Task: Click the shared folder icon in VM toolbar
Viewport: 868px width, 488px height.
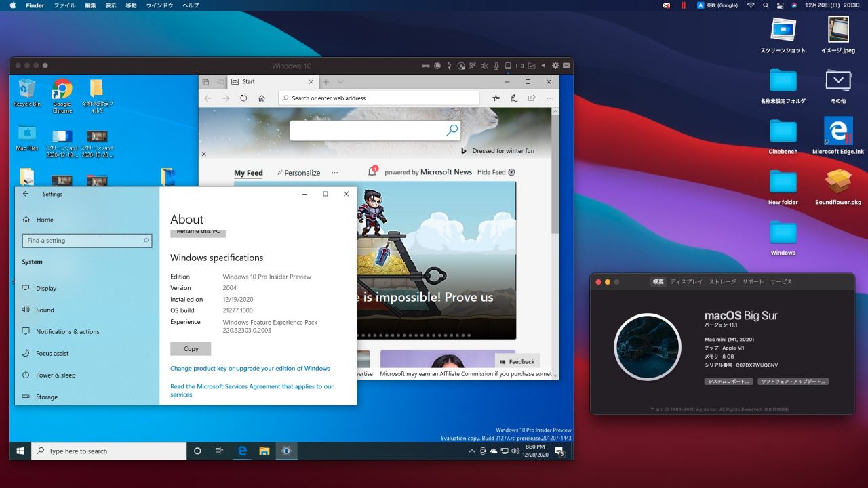Action: pos(532,66)
